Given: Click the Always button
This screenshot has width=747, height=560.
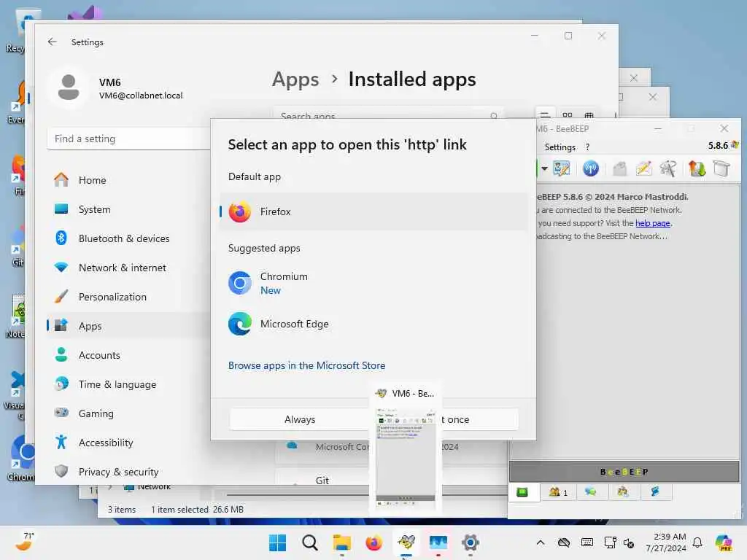Looking at the screenshot, I should pos(300,419).
